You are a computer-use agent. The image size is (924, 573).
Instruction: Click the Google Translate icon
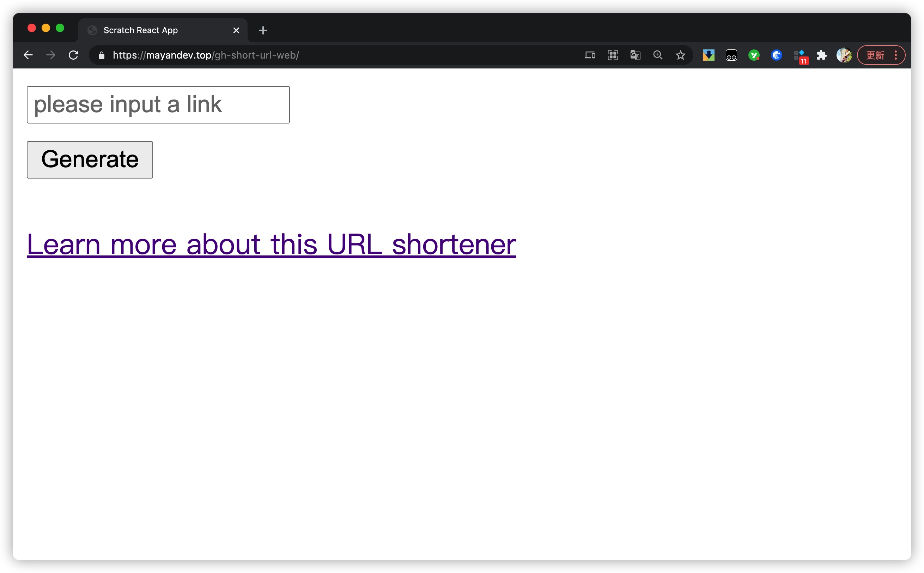[635, 55]
